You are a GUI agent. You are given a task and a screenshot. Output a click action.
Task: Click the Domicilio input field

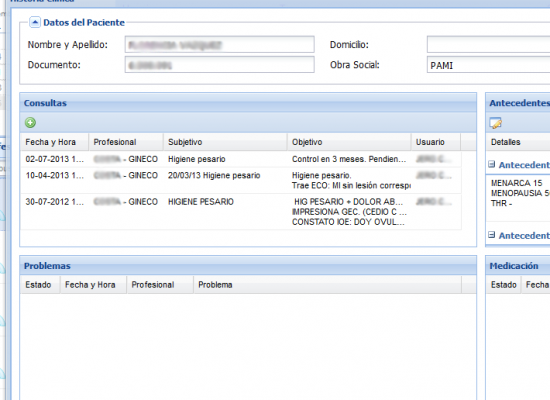coord(488,45)
